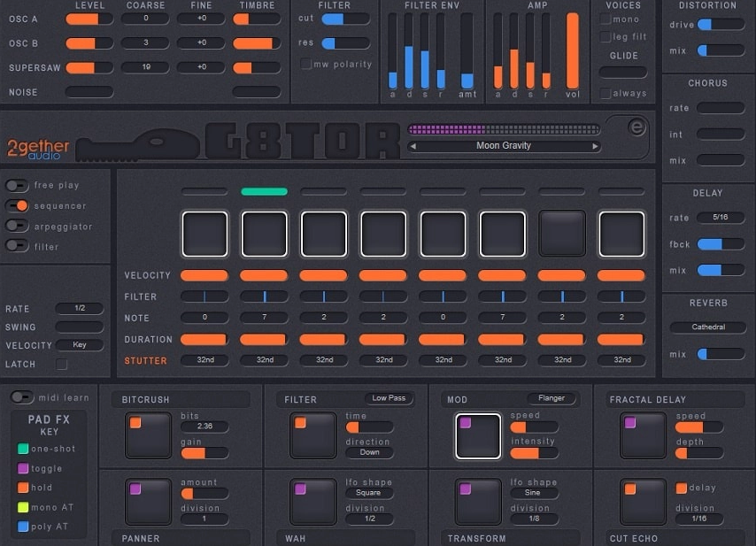Enable the arpeggiator mode toggle
The height and width of the screenshot is (546, 756).
click(x=18, y=226)
